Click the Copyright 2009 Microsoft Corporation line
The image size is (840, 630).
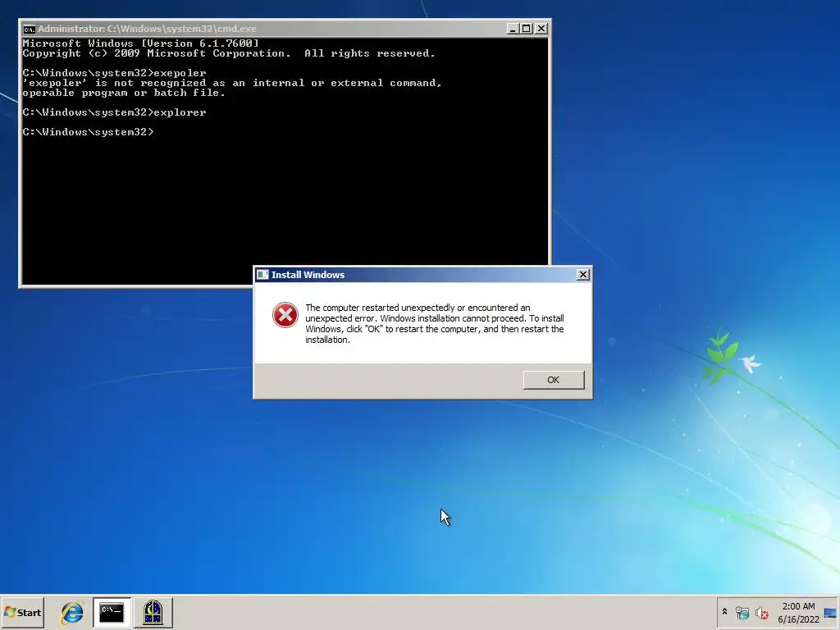pos(229,53)
